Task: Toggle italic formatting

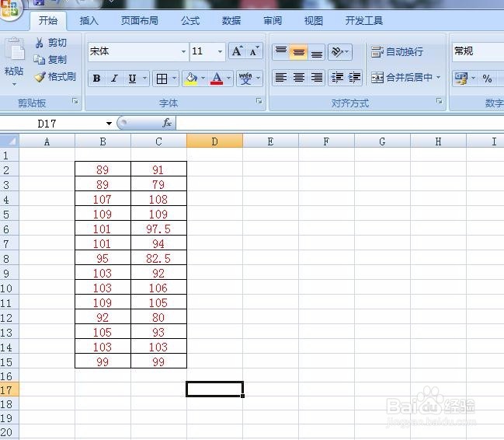Action: (114, 79)
